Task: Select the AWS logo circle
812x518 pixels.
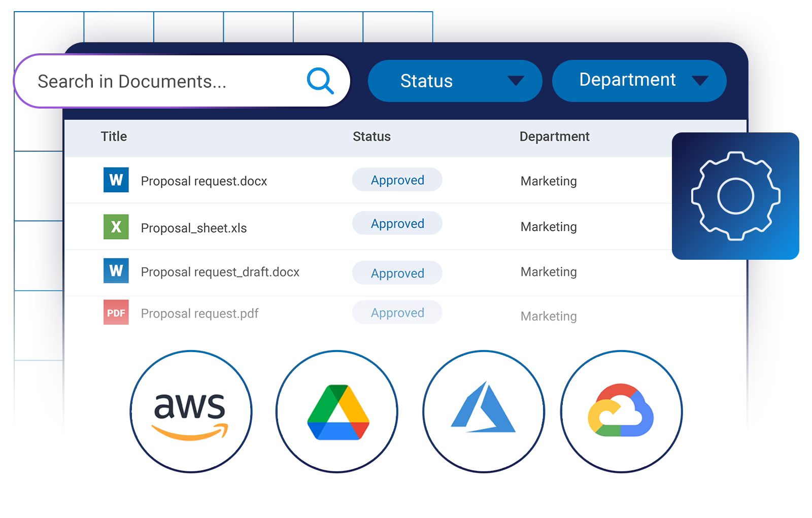Action: tap(191, 411)
